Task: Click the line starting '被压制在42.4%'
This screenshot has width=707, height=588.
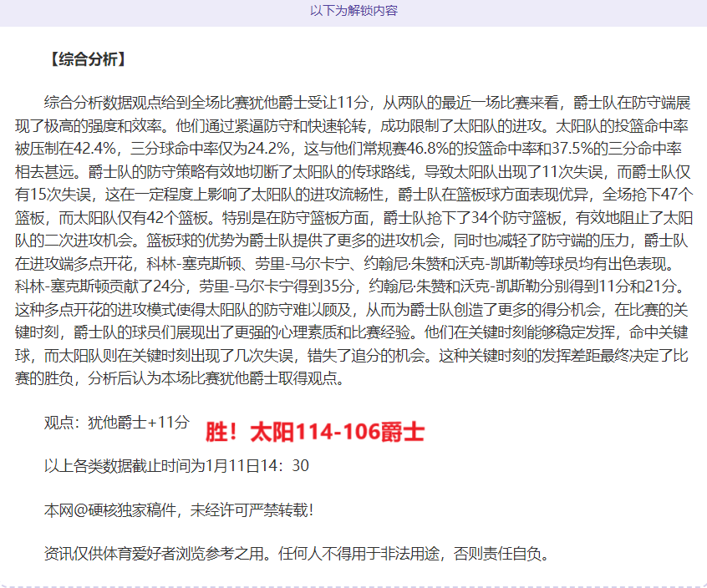Action: coord(348,148)
